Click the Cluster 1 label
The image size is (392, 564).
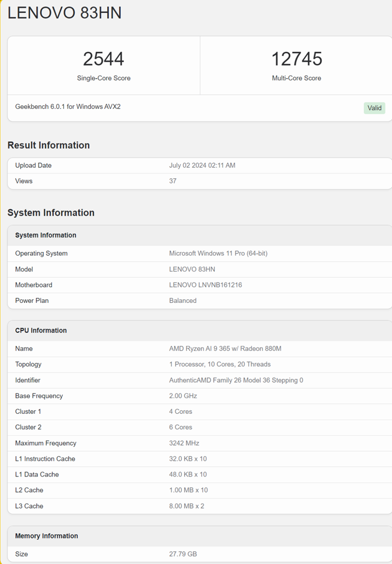28,411
